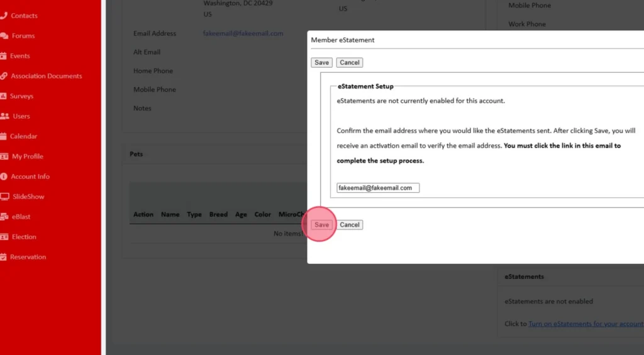The height and width of the screenshot is (355, 644).
Task: Click the people icon next to Users
Action: click(x=4, y=116)
